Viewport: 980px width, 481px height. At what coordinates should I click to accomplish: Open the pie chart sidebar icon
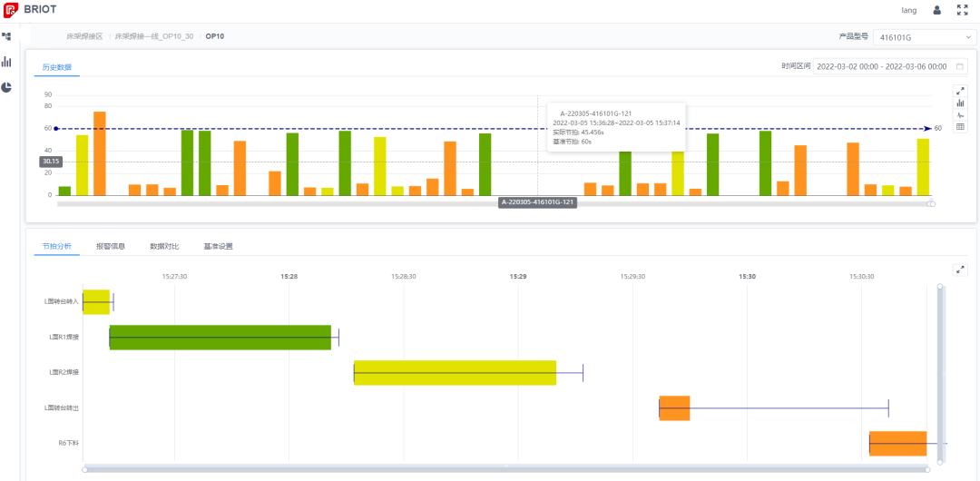click(x=6, y=87)
